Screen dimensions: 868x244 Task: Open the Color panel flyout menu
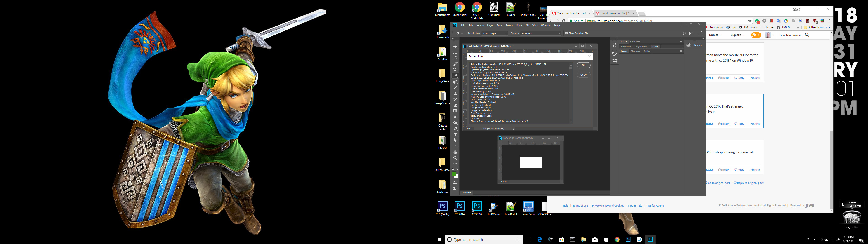[681, 42]
